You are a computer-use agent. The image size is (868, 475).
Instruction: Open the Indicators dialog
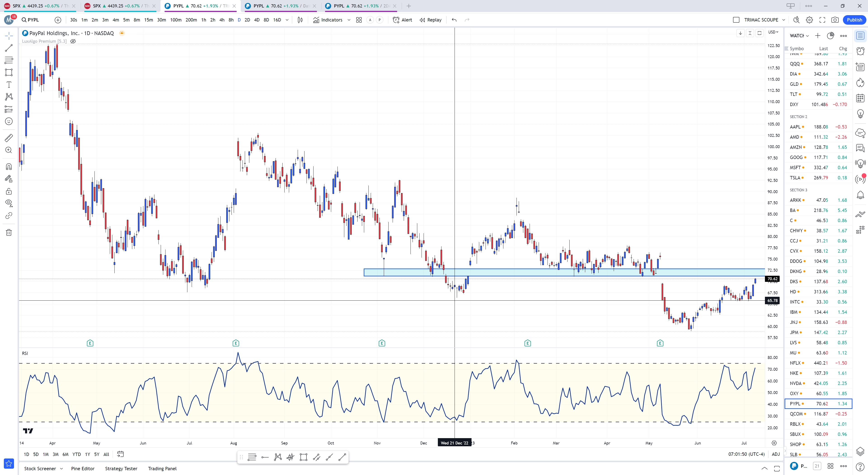[x=328, y=20]
